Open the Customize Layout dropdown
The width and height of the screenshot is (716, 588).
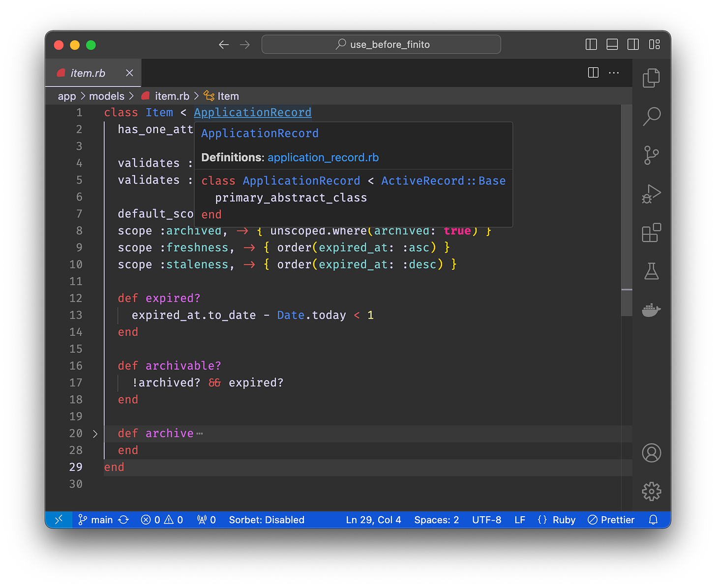655,44
